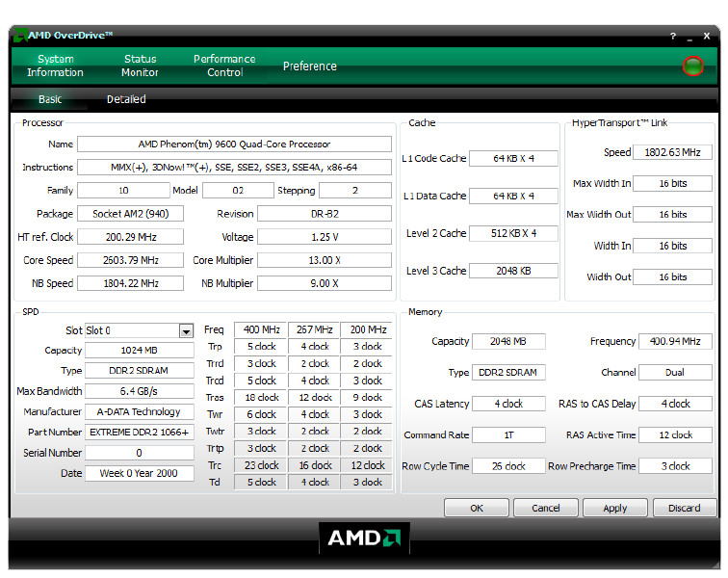Click Memory Capacity value 2048 MB

pyautogui.click(x=508, y=342)
